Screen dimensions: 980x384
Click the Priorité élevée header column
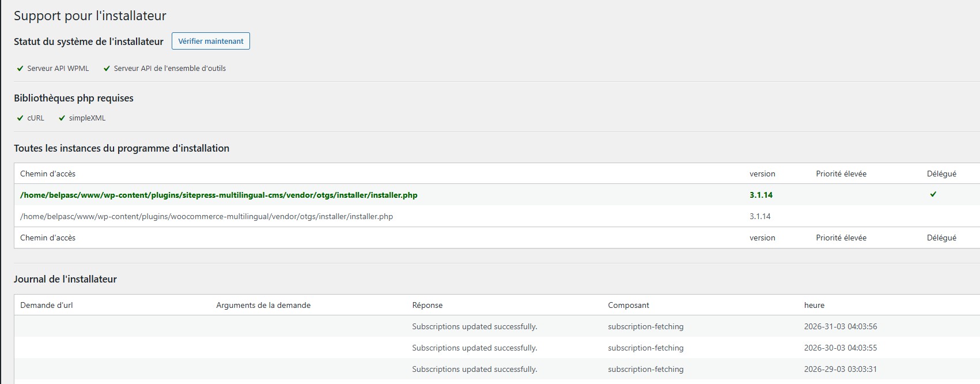pos(841,174)
